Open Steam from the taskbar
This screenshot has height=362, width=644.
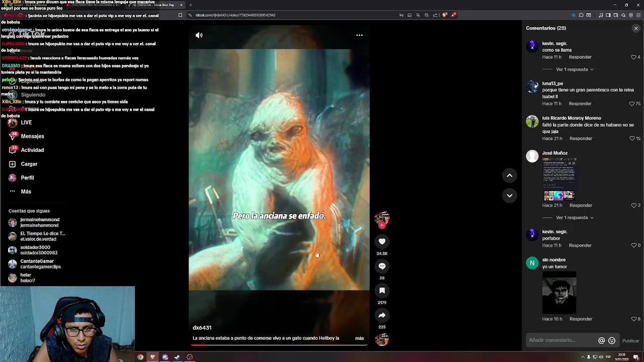click(x=177, y=357)
